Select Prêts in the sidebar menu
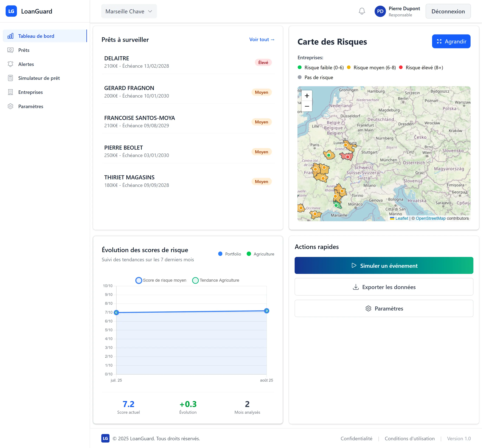The image size is (482, 448). [x=24, y=50]
